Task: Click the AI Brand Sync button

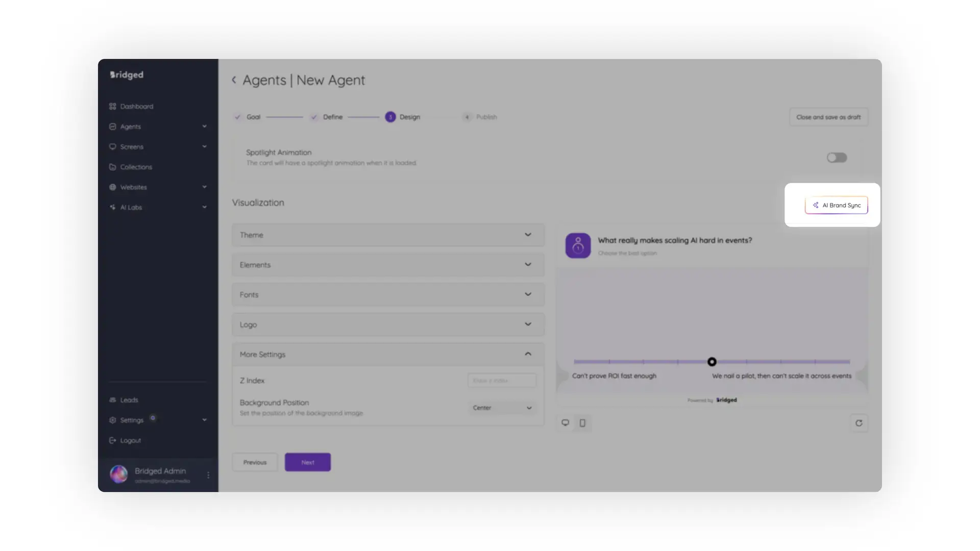Action: coord(836,205)
